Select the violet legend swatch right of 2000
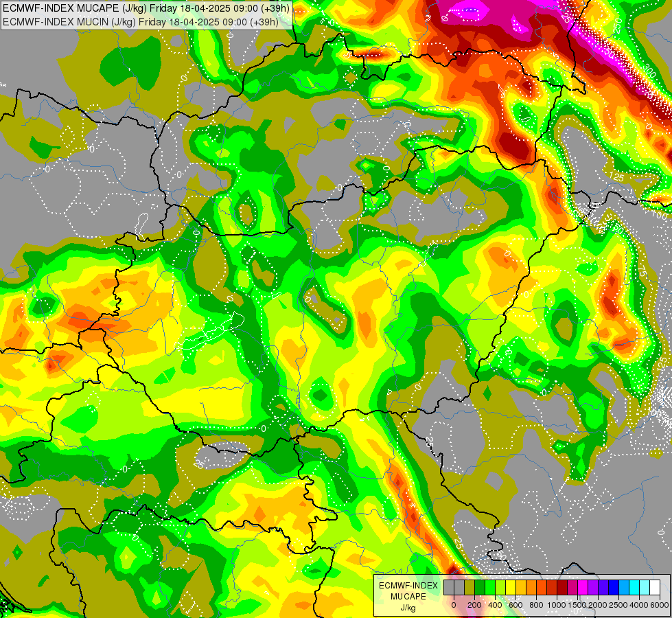The image size is (672, 618). point(603,588)
